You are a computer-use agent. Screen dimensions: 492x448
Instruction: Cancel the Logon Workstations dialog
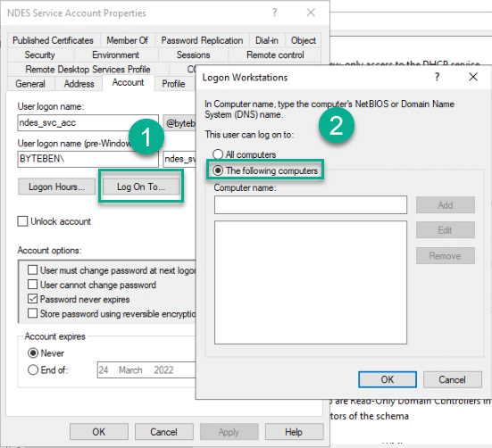click(453, 379)
